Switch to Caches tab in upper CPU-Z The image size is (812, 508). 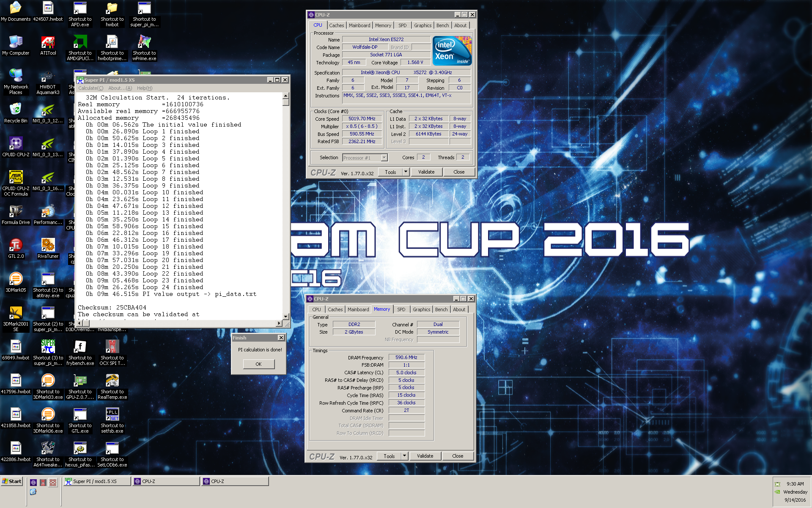coord(336,25)
